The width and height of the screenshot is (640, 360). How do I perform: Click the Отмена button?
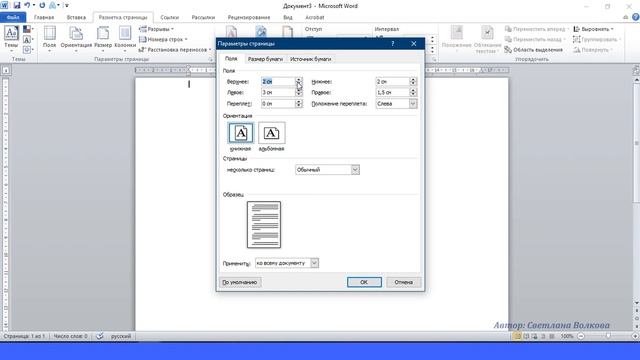403,282
